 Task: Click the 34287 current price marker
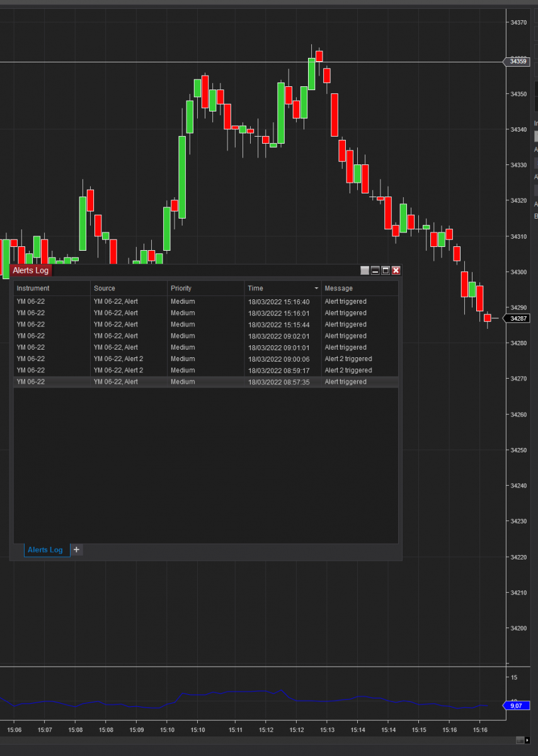517,318
